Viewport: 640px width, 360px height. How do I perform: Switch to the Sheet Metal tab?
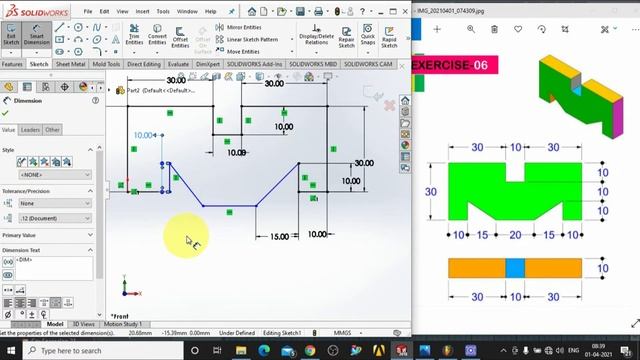pyautogui.click(x=70, y=64)
